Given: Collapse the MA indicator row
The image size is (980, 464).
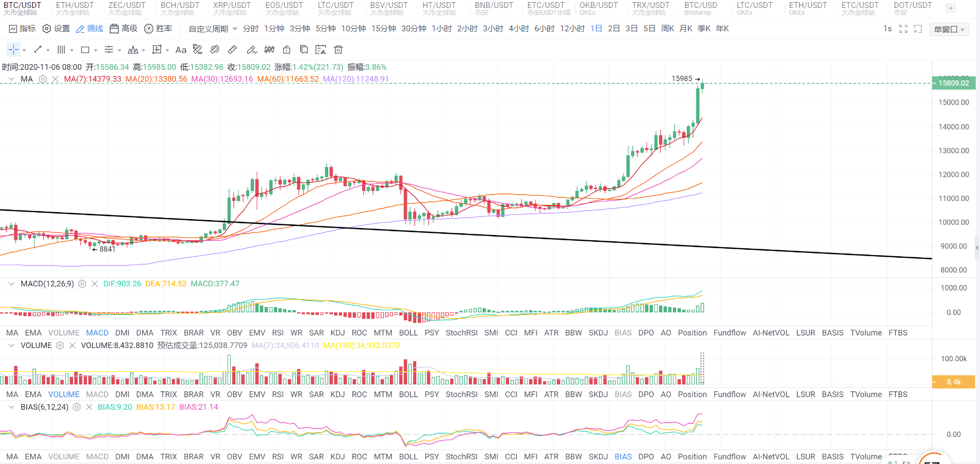Looking at the screenshot, I should (x=11, y=79).
